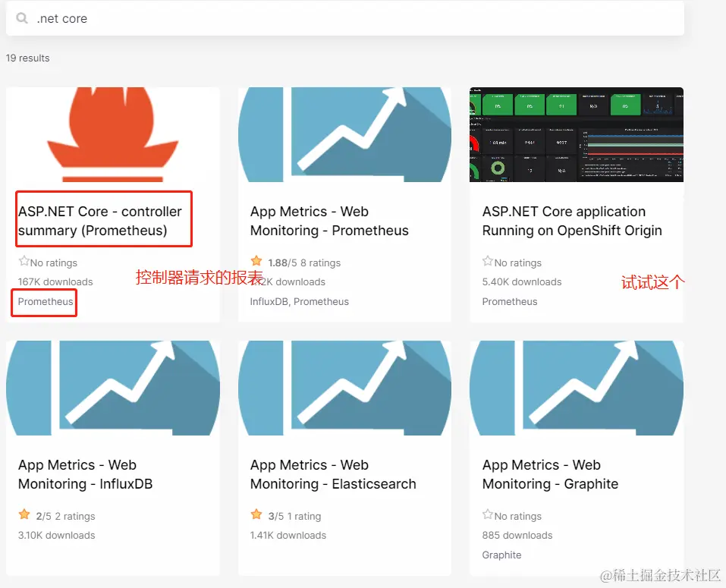Click star icon on controller summary card
This screenshot has width=726, height=588.
click(24, 262)
